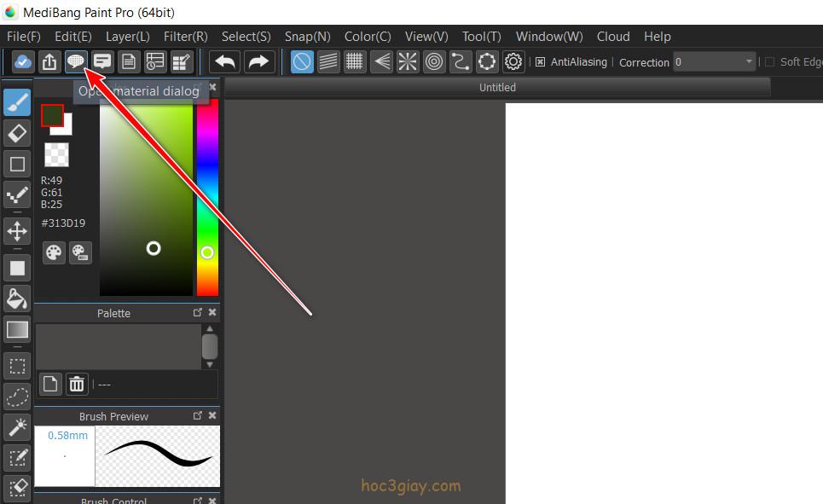Click the Redo arrow button
The image size is (823, 504).
coord(258,61)
